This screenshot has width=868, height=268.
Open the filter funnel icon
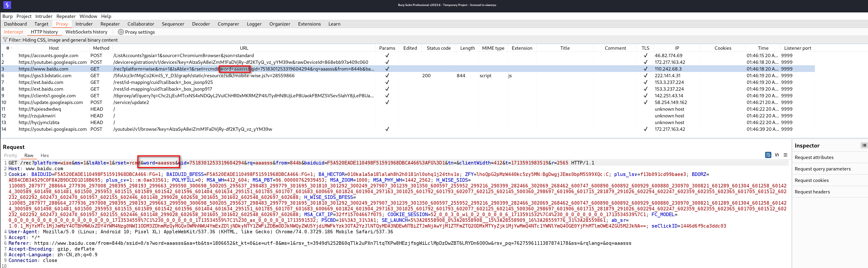5,40
